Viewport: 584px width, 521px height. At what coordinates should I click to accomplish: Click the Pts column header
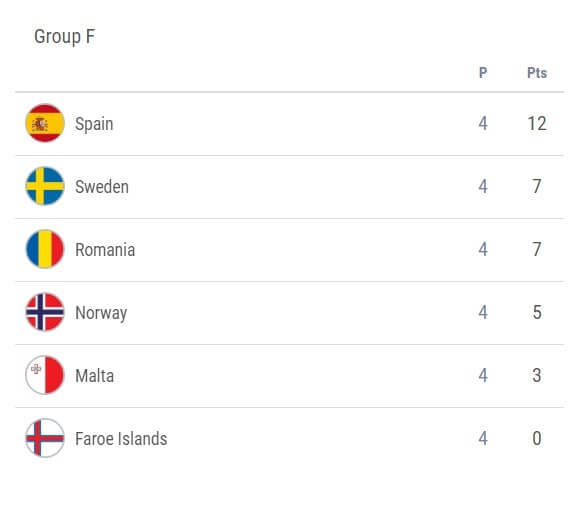[x=537, y=73]
